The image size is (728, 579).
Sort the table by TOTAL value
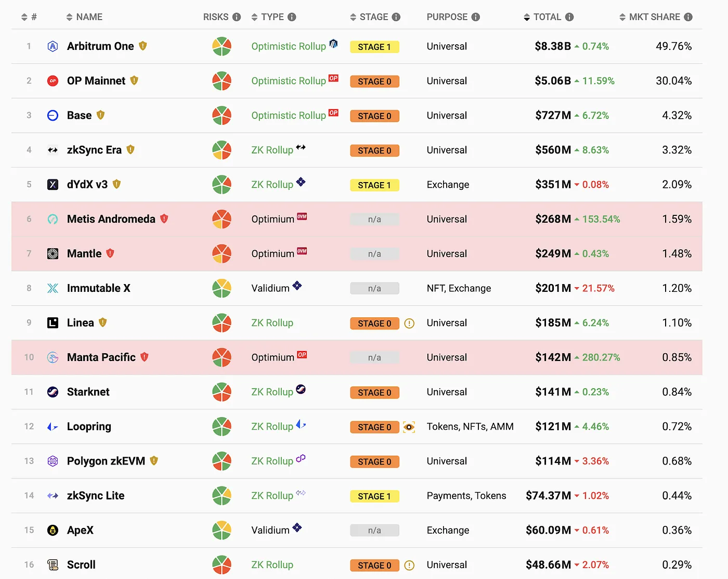point(542,17)
